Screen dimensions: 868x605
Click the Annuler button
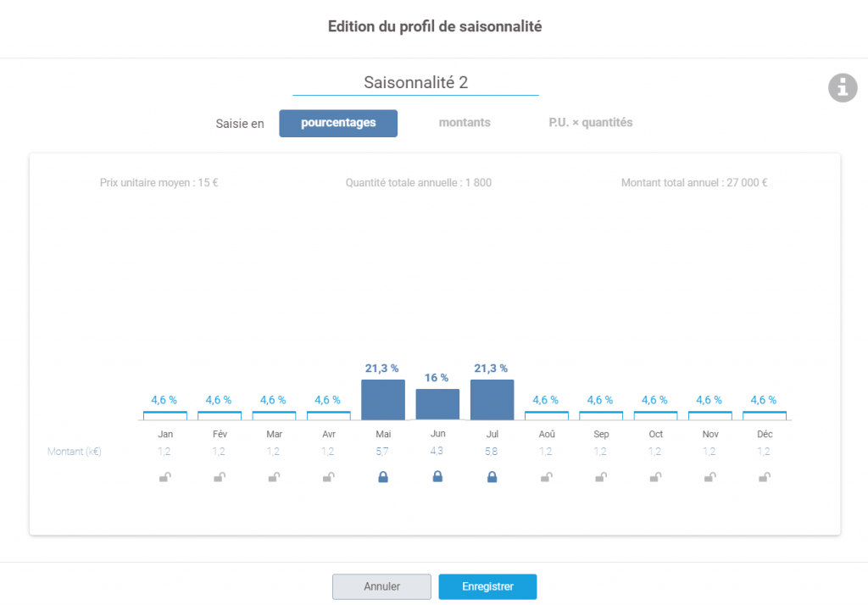[x=381, y=586]
